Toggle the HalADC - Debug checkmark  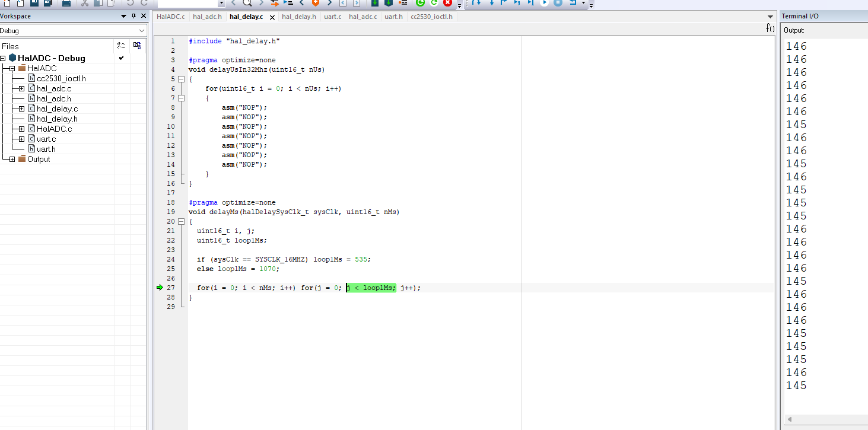pos(122,58)
